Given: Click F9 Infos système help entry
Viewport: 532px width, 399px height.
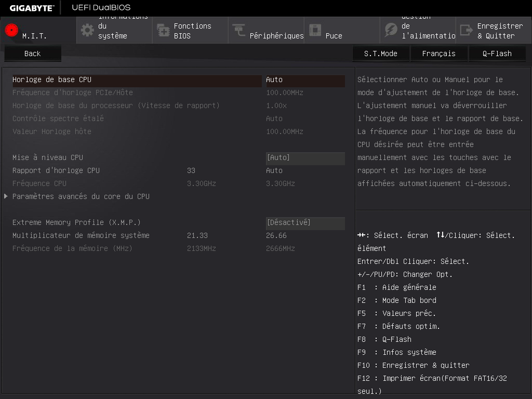Looking at the screenshot, I should coord(396,353).
